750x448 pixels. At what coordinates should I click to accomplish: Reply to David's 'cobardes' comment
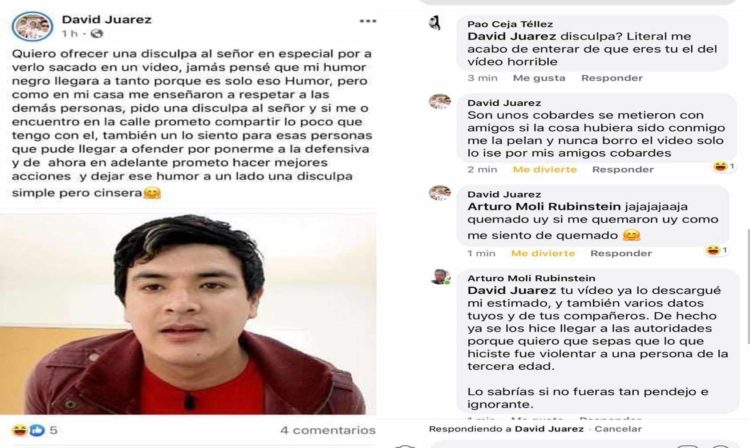(x=623, y=169)
